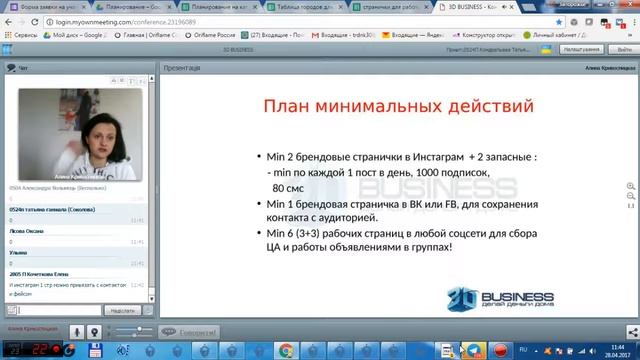Click the Chrome icon in the taskbar

tap(286, 351)
